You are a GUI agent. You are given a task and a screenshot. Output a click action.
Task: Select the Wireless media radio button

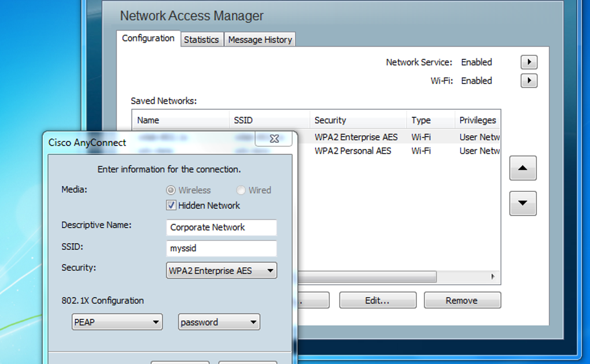coord(171,190)
